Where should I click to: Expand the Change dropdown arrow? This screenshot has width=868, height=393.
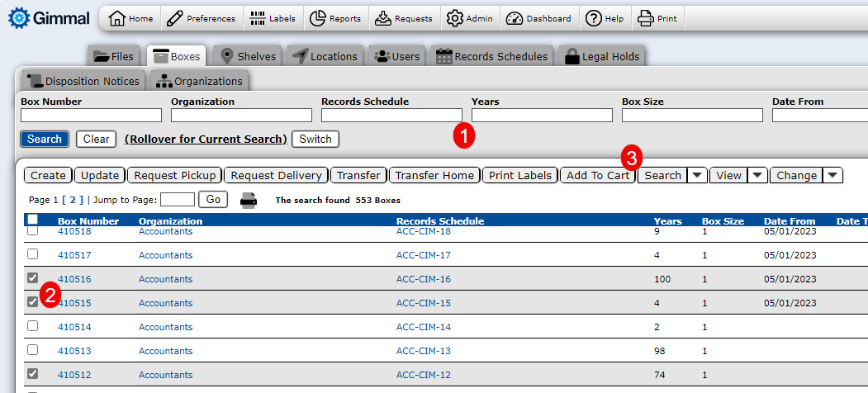[832, 175]
